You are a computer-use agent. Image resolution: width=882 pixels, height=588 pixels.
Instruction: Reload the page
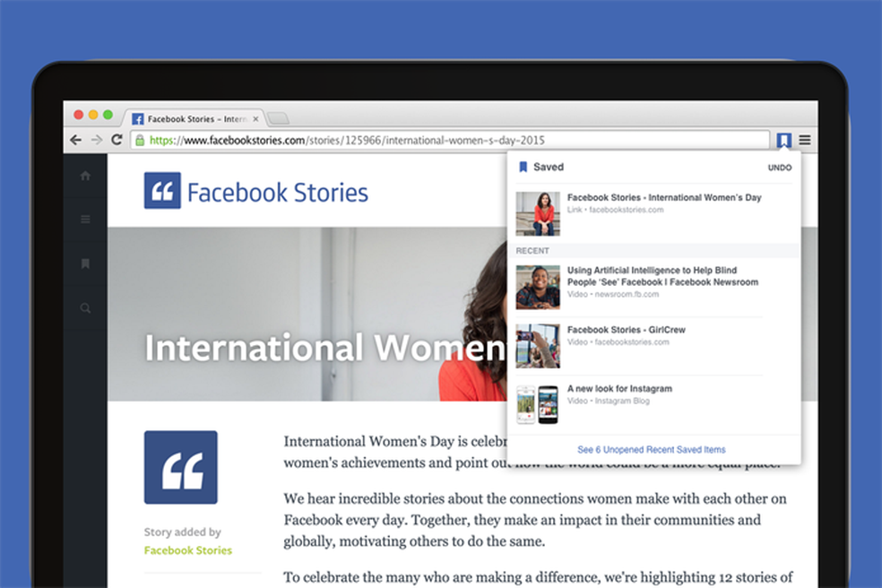tap(117, 140)
